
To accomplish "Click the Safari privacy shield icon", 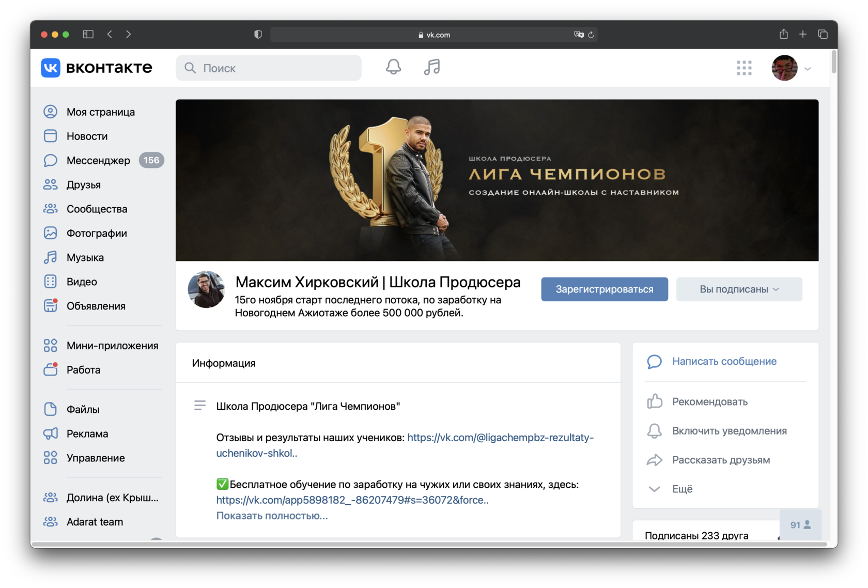I will click(258, 34).
